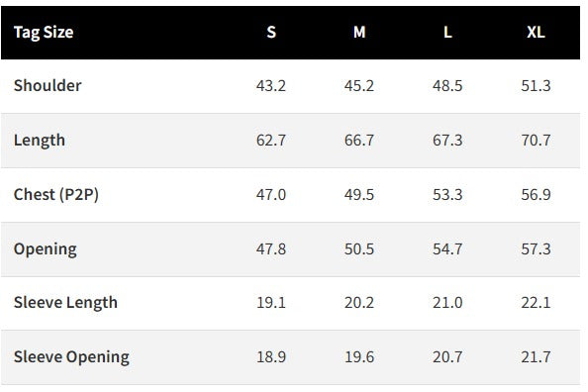Viewport: 588px width, 392px height.
Task: Click the Sleeve Opening row label
Action: point(71,356)
